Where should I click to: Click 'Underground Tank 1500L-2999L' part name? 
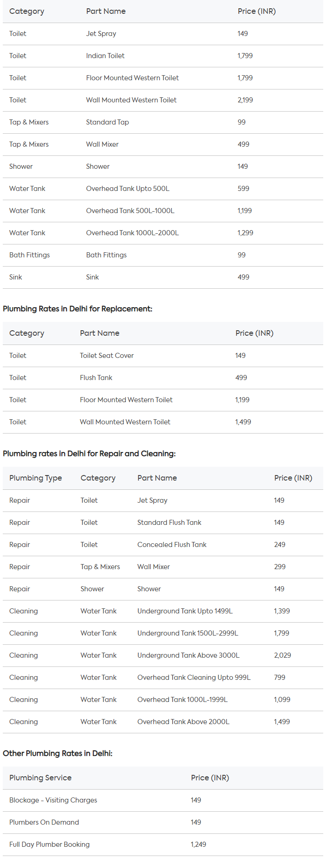pyautogui.click(x=187, y=633)
